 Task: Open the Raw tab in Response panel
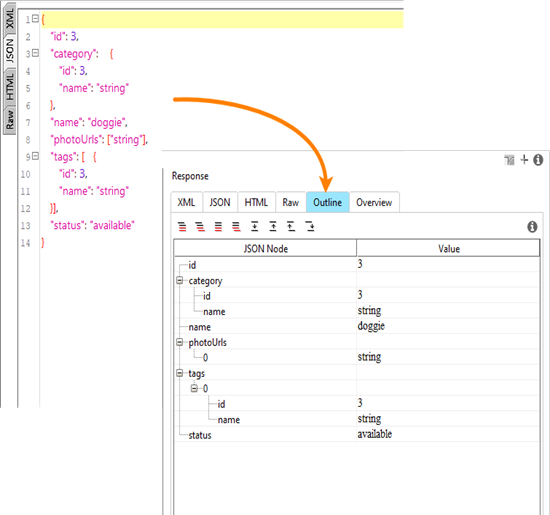pos(291,202)
